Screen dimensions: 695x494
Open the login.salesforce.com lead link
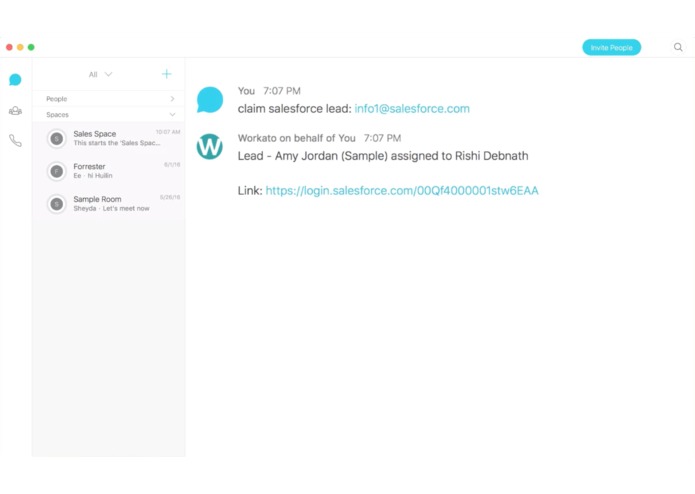tap(402, 191)
